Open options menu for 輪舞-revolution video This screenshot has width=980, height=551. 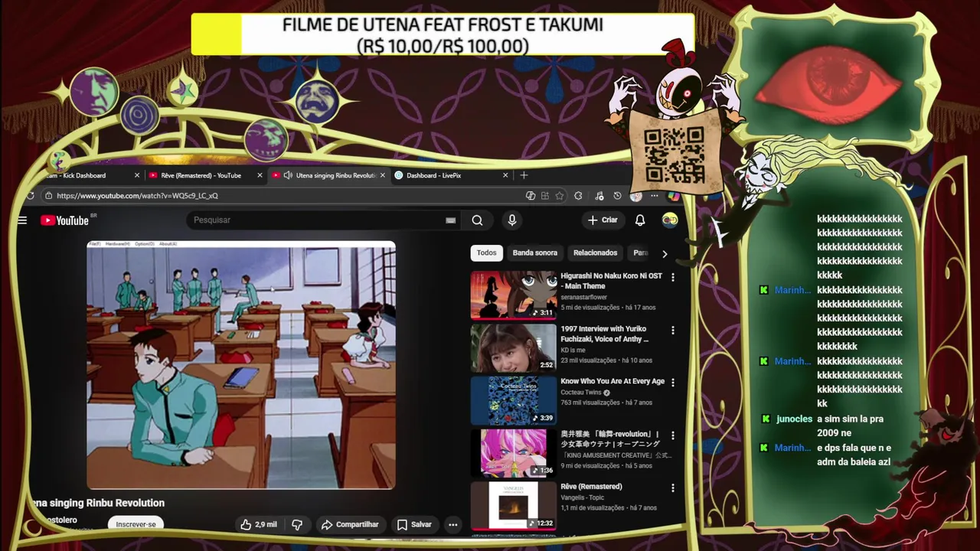point(673,435)
